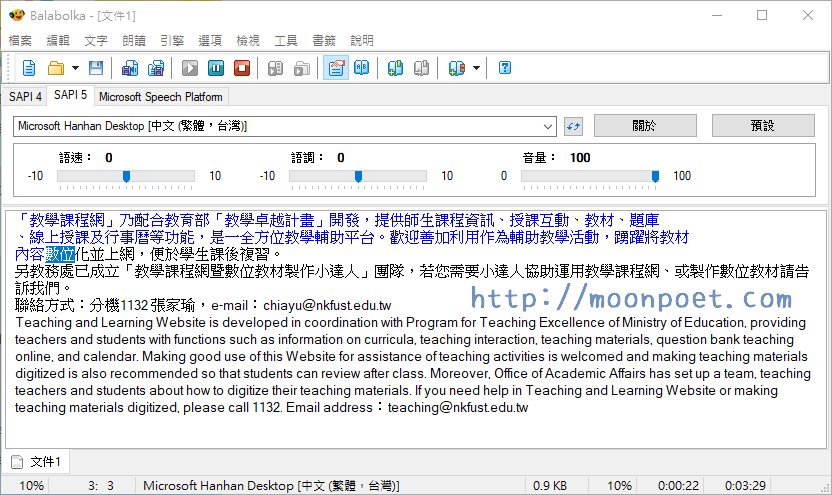Pause the speech playback
This screenshot has width=832, height=495.
tap(216, 68)
